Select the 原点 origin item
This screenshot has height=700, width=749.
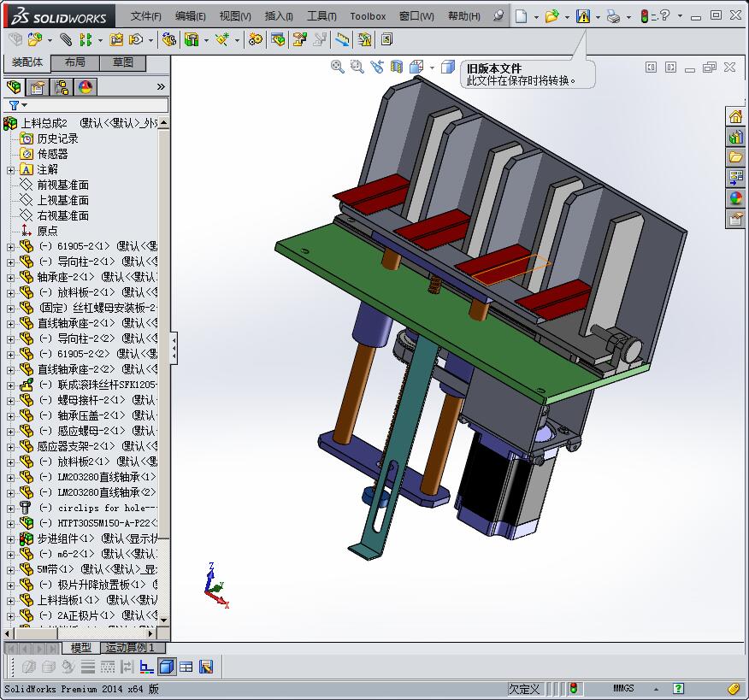tap(47, 231)
